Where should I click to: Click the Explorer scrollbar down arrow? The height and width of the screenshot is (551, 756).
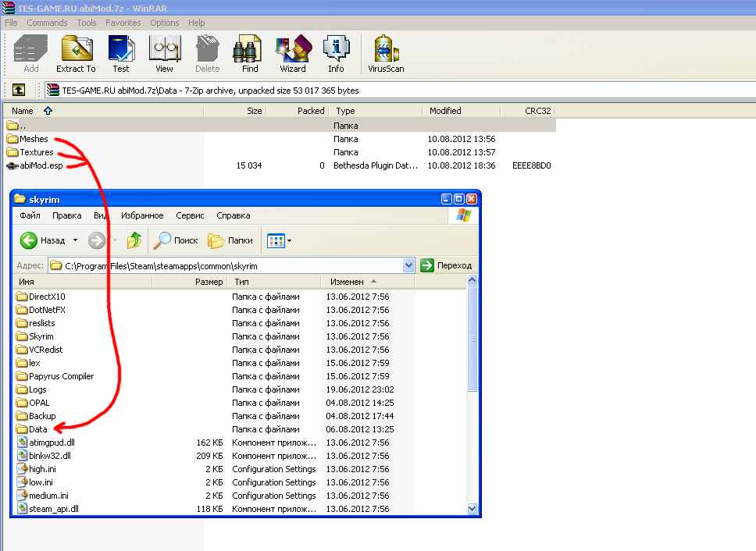point(472,509)
